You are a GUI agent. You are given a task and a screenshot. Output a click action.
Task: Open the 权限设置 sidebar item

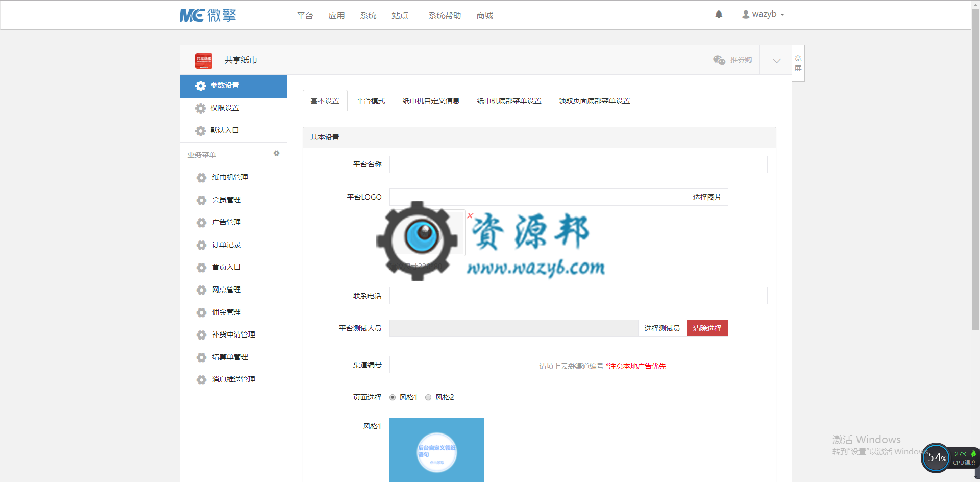pos(233,108)
